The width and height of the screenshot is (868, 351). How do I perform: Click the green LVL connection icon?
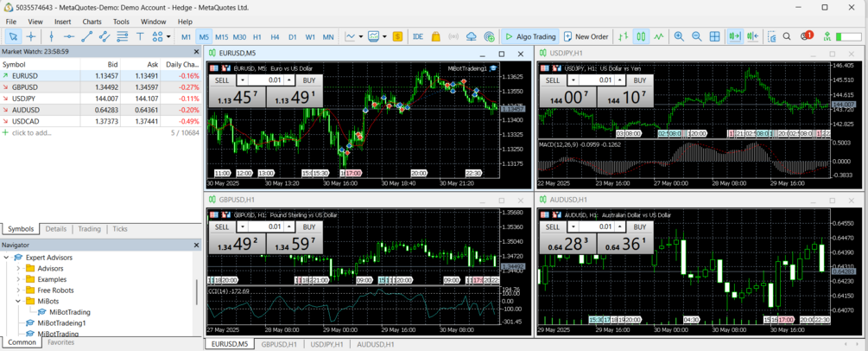(x=827, y=36)
